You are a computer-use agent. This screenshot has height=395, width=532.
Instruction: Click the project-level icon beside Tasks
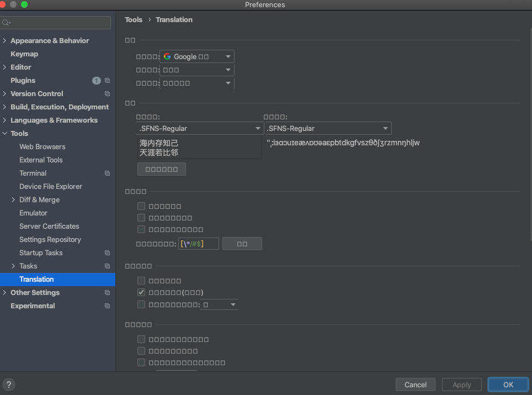click(107, 266)
